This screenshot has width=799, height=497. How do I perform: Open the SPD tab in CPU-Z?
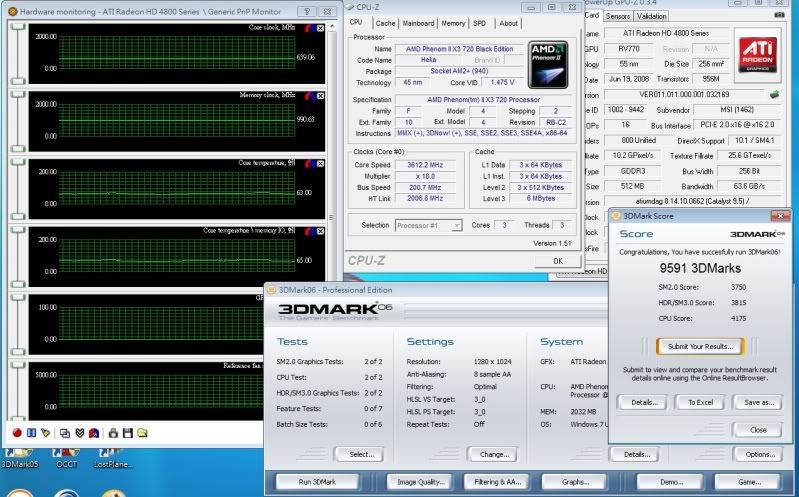pyautogui.click(x=479, y=23)
